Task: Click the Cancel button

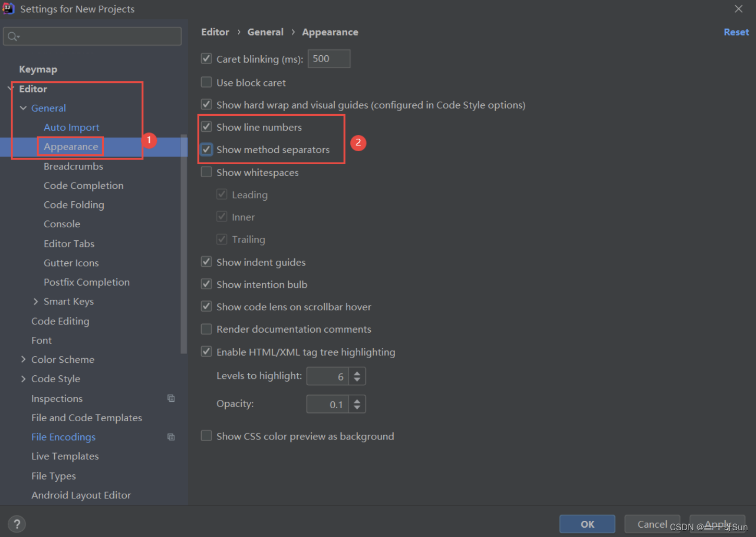Action: tap(652, 524)
